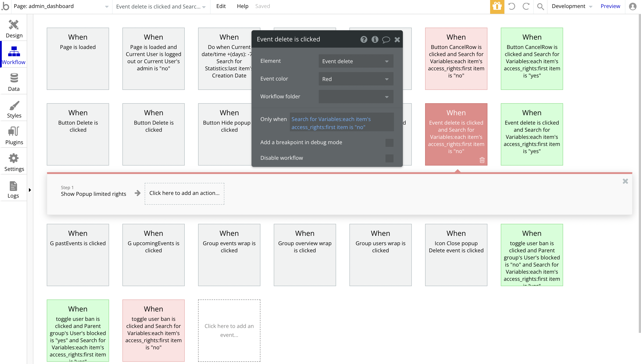Expand the Workflow folder dropdown

[x=355, y=97]
